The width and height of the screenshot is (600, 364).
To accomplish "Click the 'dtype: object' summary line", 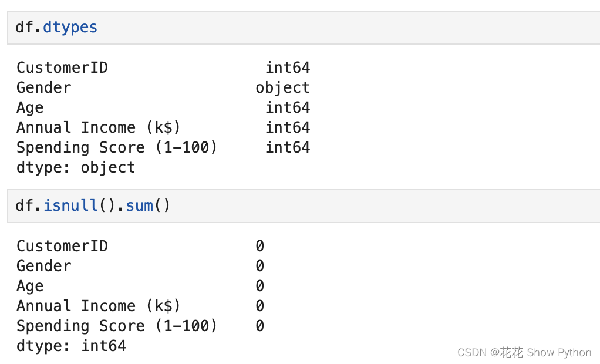I will coord(76,167).
